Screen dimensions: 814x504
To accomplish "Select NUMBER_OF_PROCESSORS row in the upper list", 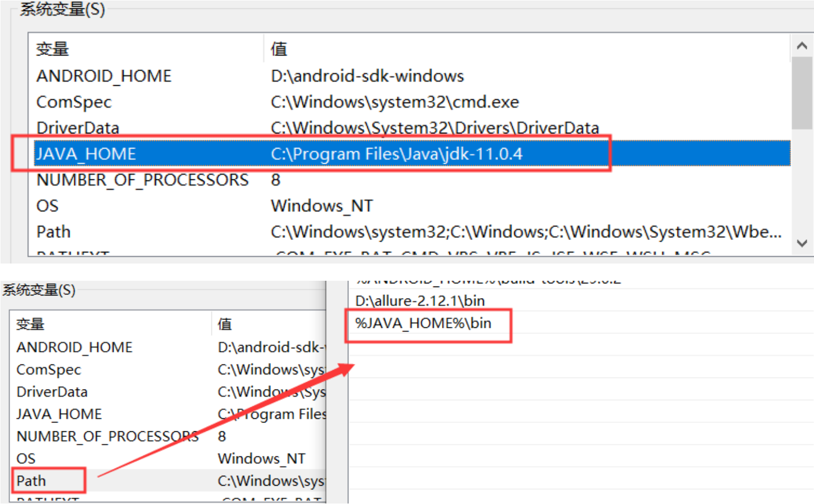I will 142,180.
